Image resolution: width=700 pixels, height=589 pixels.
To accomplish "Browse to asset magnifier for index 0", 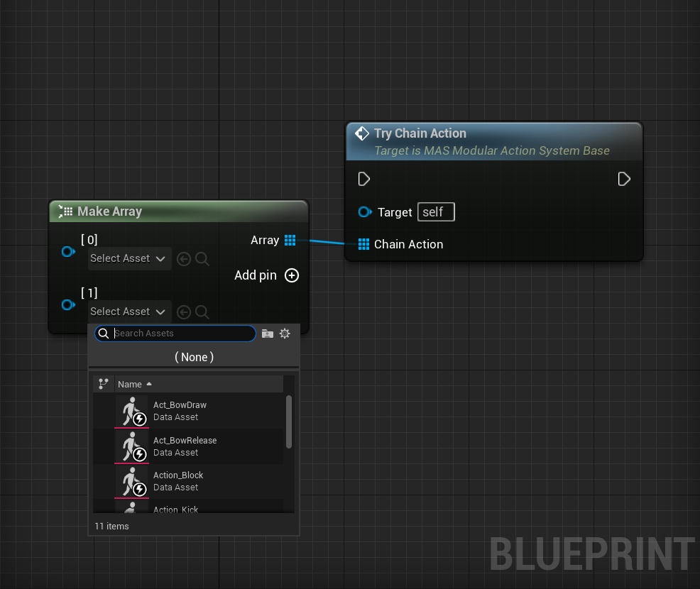I will click(202, 259).
